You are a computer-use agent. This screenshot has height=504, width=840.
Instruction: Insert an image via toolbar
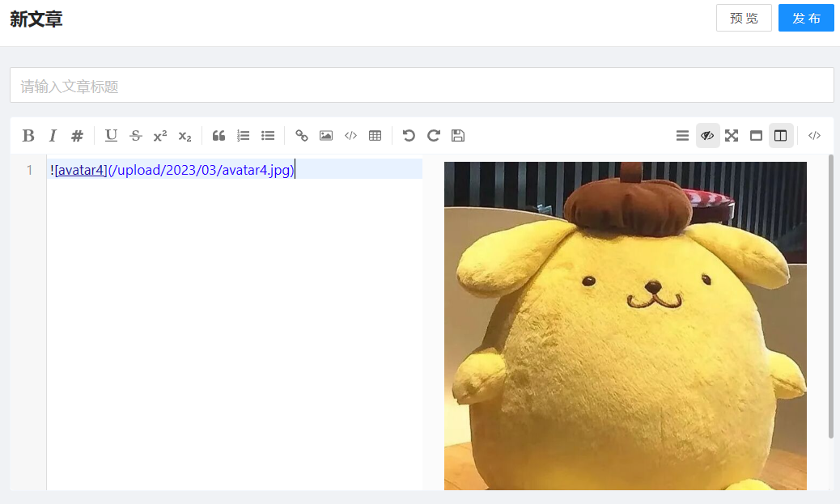point(326,136)
